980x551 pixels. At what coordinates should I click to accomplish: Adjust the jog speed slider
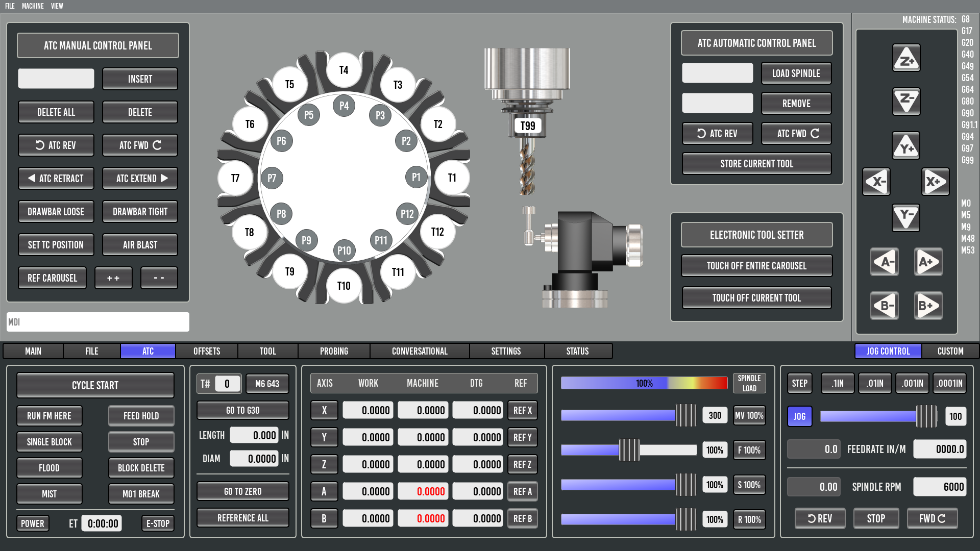[878, 416]
